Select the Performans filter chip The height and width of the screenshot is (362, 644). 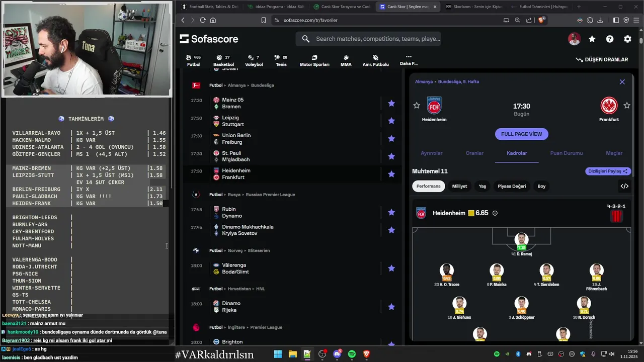point(428,186)
